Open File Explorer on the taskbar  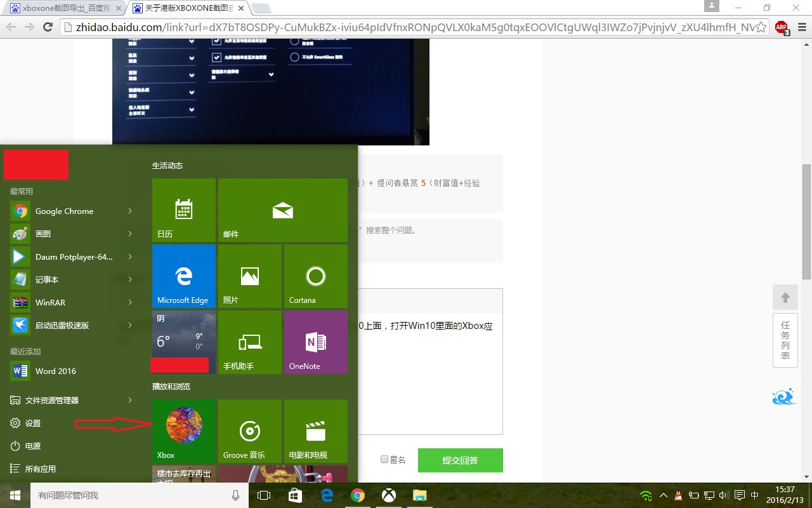tap(419, 495)
